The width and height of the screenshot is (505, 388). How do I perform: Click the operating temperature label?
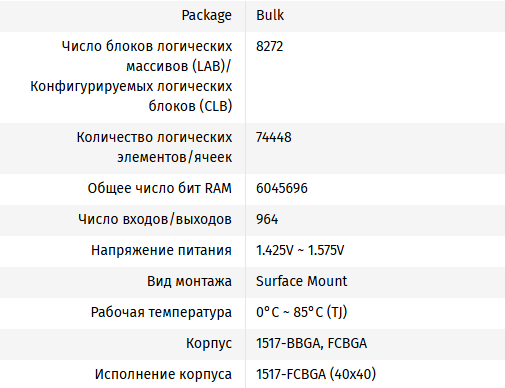click(161, 313)
